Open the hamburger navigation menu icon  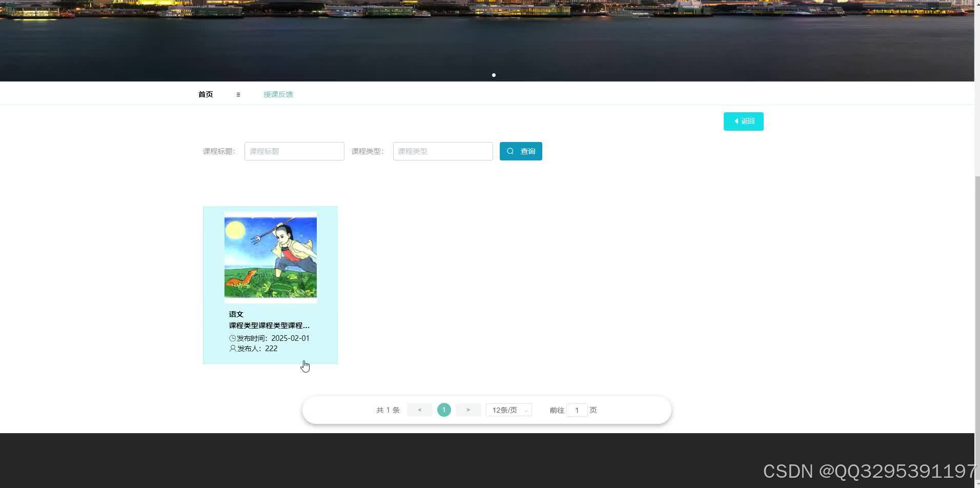click(238, 94)
